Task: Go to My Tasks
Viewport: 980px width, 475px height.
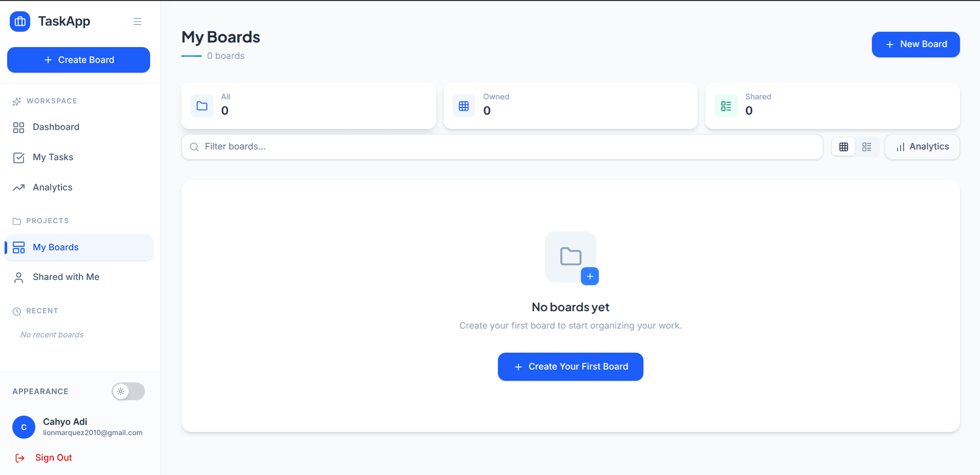Action: pyautogui.click(x=79, y=157)
